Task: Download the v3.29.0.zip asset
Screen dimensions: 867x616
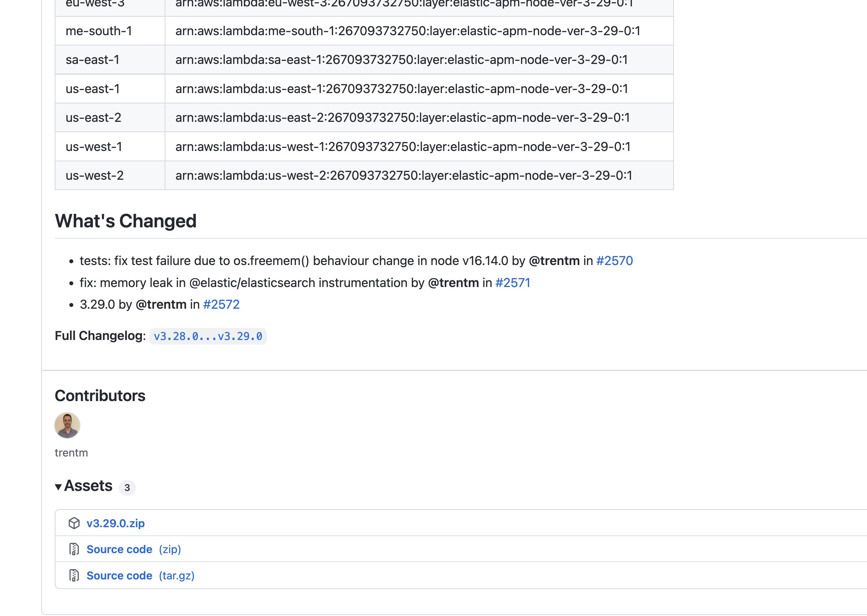Action: 115,523
